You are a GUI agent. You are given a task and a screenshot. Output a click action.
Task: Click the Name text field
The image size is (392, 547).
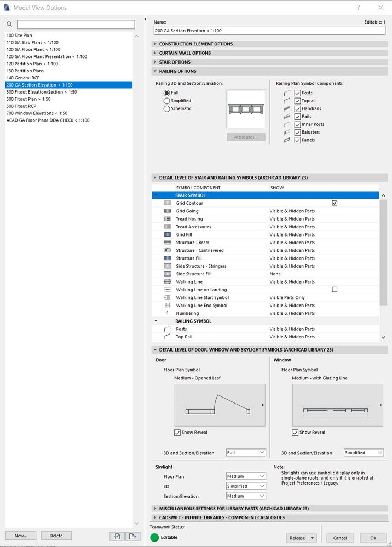(x=269, y=31)
